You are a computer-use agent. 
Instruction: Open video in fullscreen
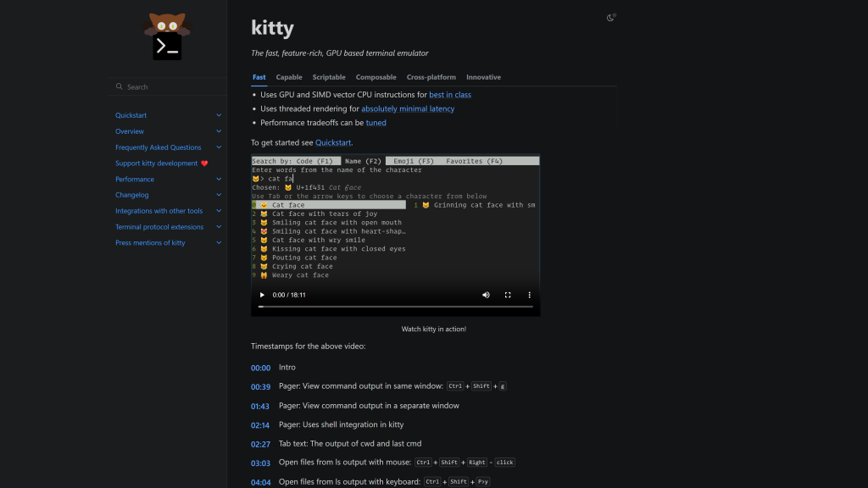[508, 295]
